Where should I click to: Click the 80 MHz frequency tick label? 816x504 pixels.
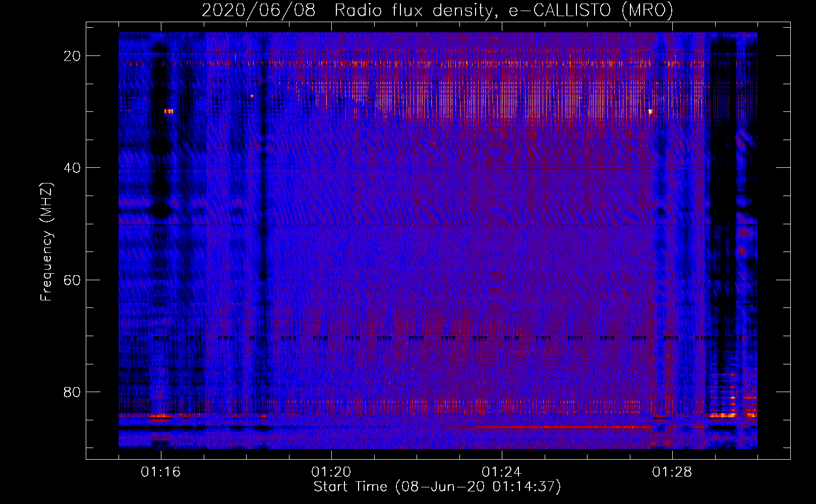[x=72, y=392]
